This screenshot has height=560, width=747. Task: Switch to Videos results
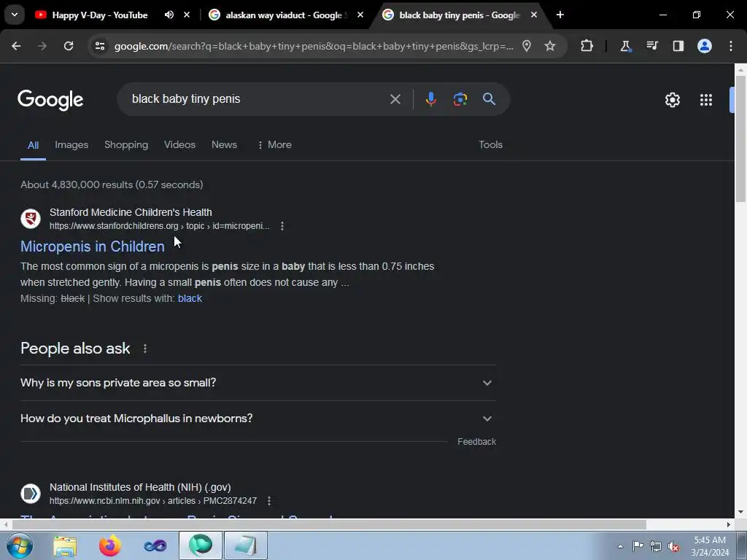pyautogui.click(x=179, y=145)
